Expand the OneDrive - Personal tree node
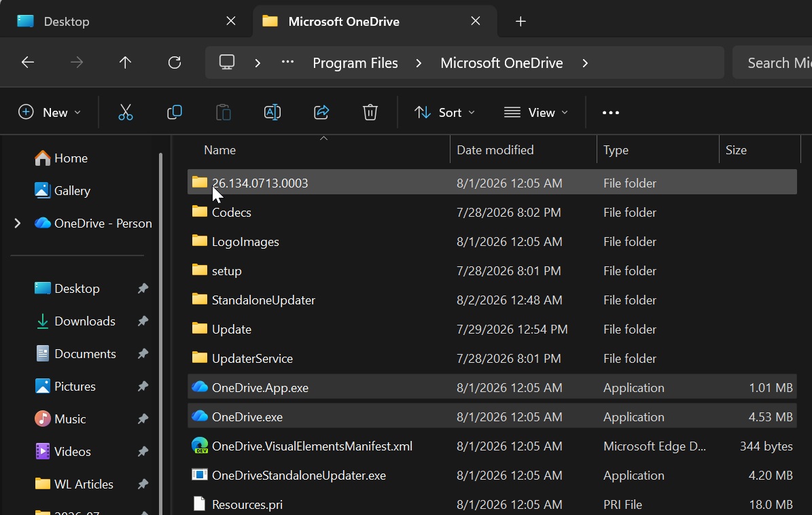 [18, 223]
